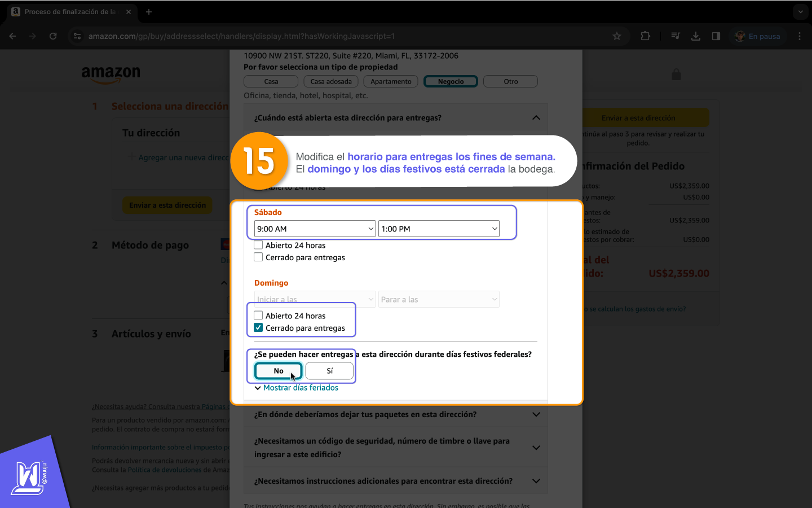The image size is (812, 508).
Task: Select the "Casa adosada" property type
Action: click(x=331, y=81)
